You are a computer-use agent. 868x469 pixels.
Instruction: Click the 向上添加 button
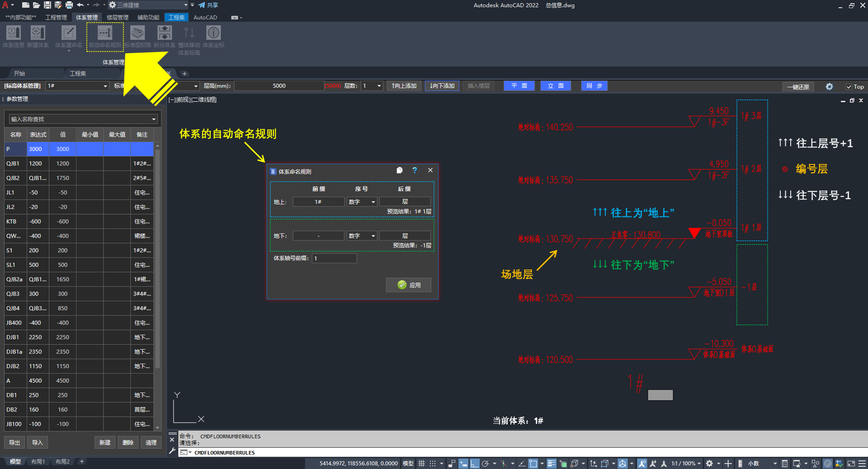click(404, 86)
